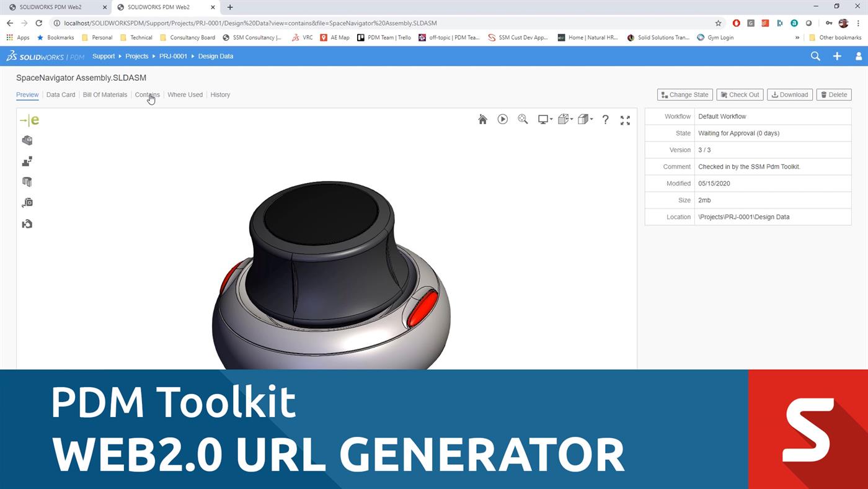
Task: Click the reset view icon in the sidebar
Action: 27,223
